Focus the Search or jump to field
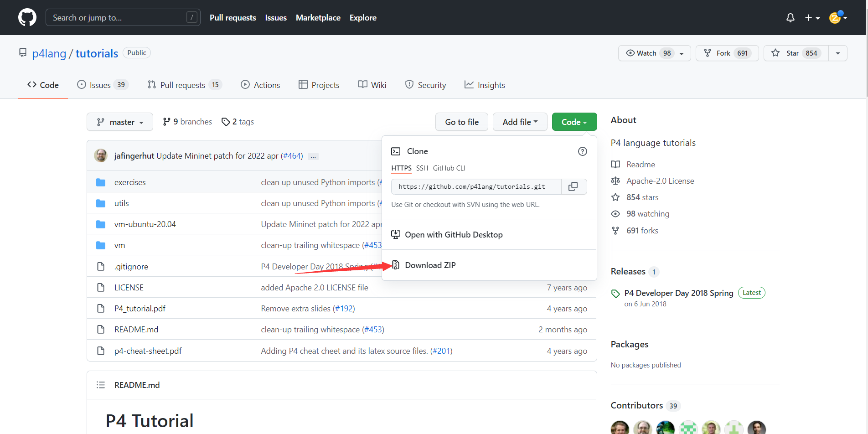This screenshot has height=434, width=868. (x=123, y=17)
